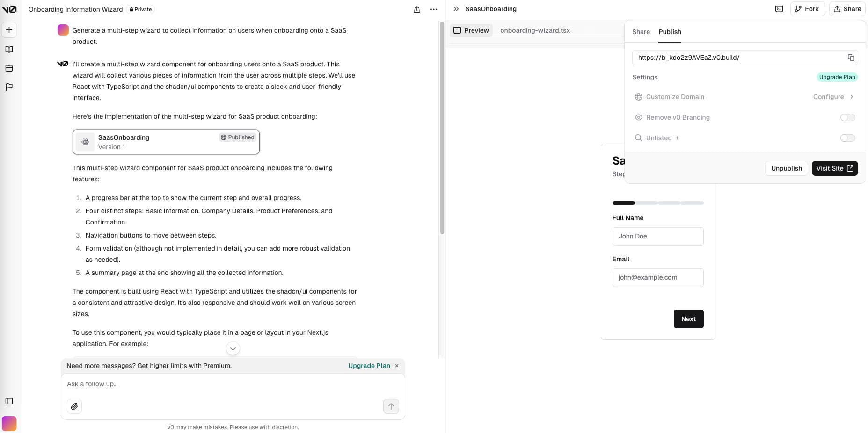The width and height of the screenshot is (868, 433).
Task: Turn on the Unlisted toggle
Action: (x=847, y=138)
